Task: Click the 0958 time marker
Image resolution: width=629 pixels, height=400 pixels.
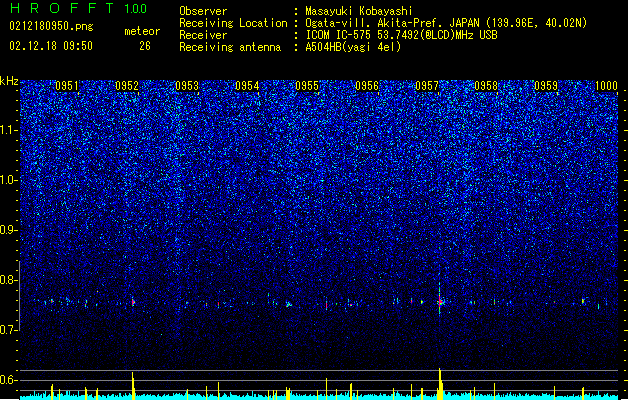Action: [486, 86]
